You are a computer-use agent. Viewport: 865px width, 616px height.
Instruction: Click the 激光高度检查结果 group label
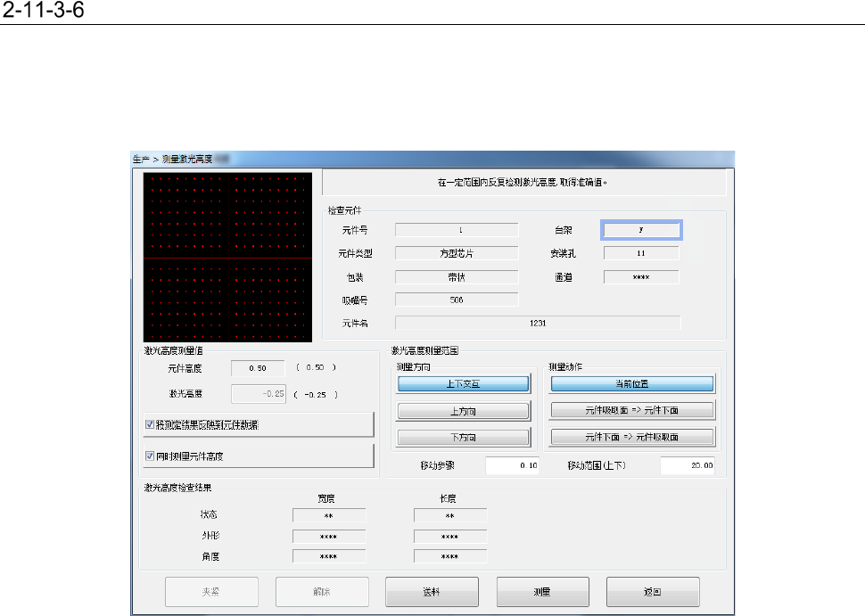(177, 488)
